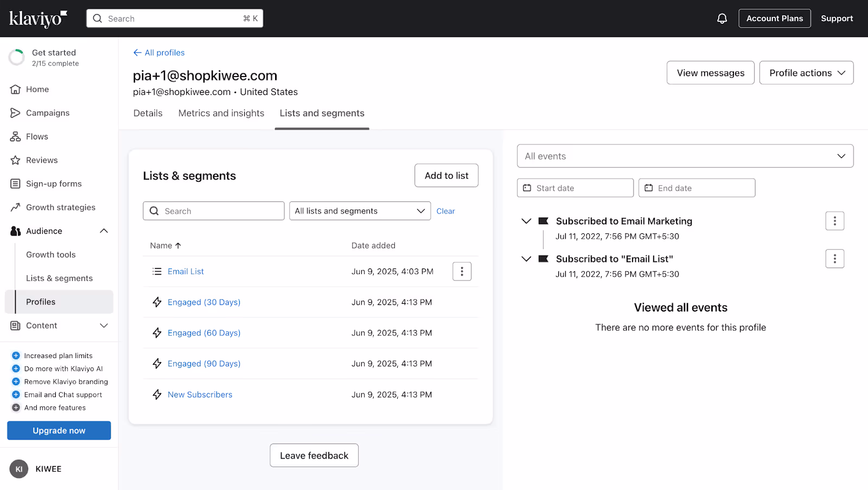Click the Flows diagram icon
This screenshot has height=490, width=868.
[15, 136]
